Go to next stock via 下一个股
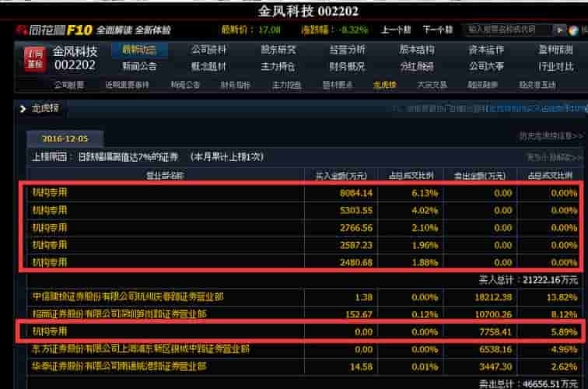588x389 pixels. pos(438,30)
